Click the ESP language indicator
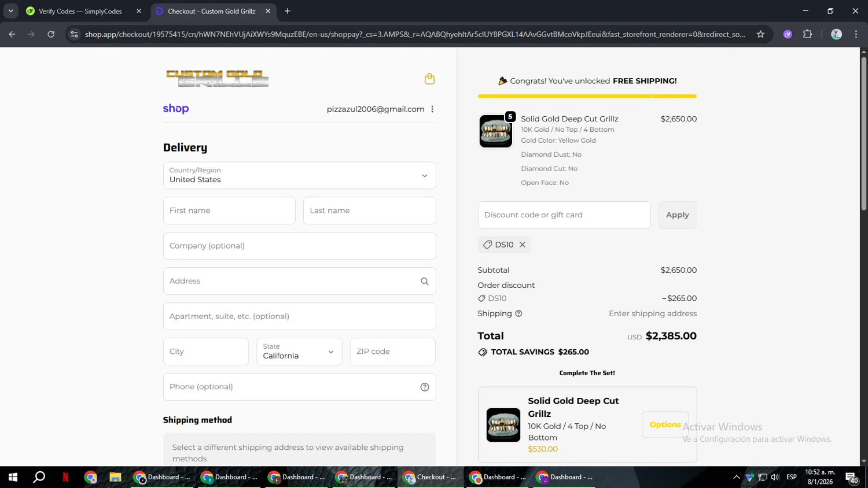868x488 pixels. (792, 478)
